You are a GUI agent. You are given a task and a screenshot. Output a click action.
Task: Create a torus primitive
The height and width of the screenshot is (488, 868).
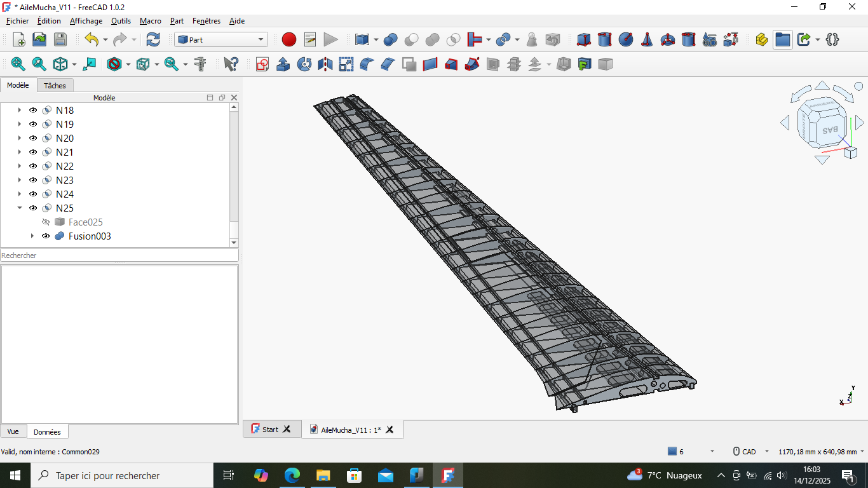(x=668, y=39)
